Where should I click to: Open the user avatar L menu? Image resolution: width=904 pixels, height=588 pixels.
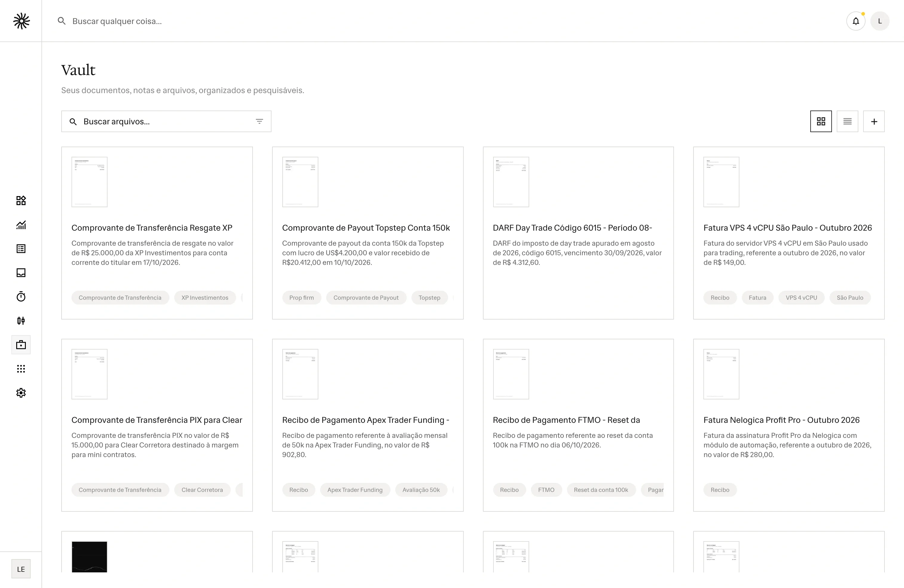[x=880, y=21]
